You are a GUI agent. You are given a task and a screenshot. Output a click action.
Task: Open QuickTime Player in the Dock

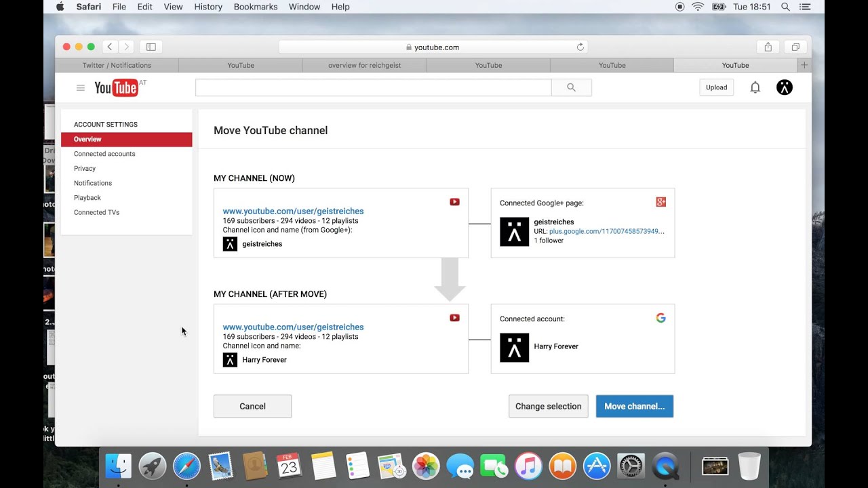(x=665, y=466)
